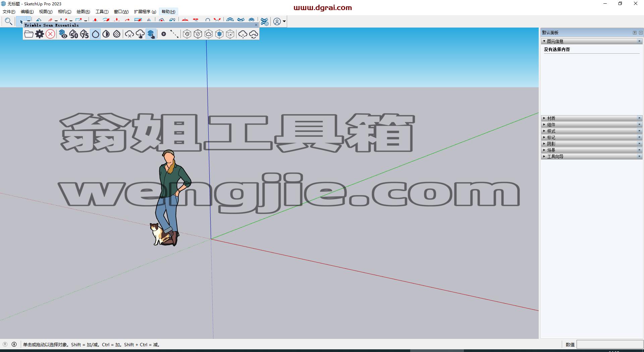Open the Select tool dropdown arrow
644x352 pixels.
[x=29, y=21]
